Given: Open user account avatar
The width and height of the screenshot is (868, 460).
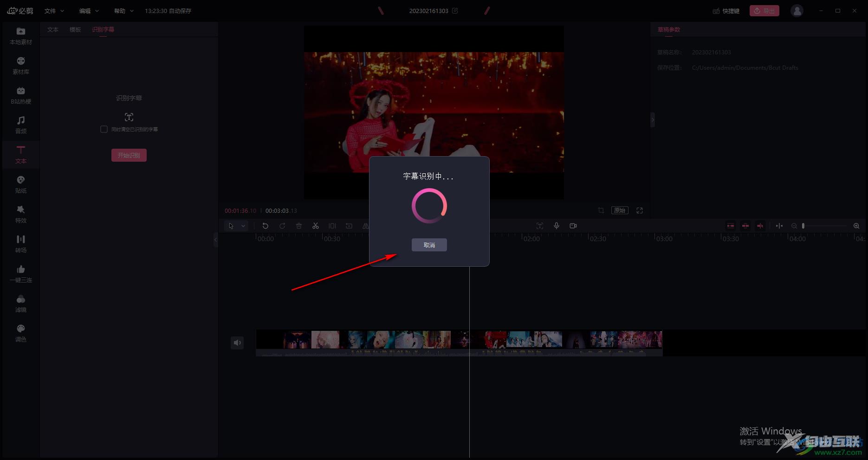Looking at the screenshot, I should point(797,11).
